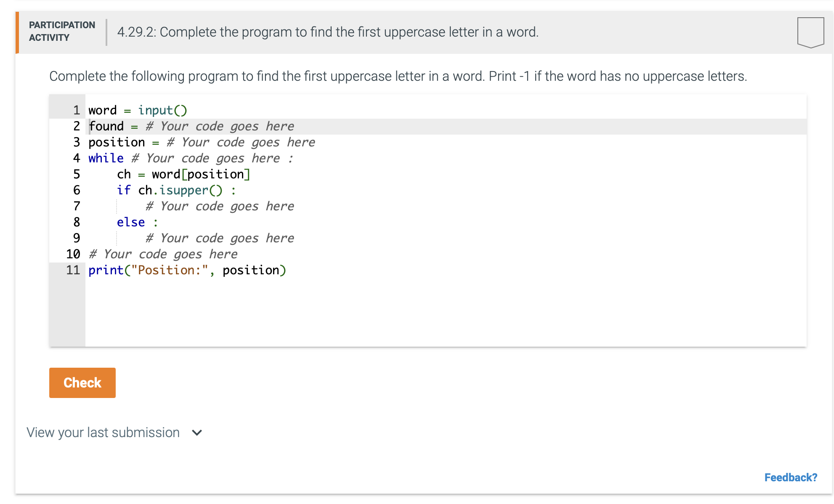Click the line number gutter at line 11
The image size is (834, 504).
pos(73,270)
